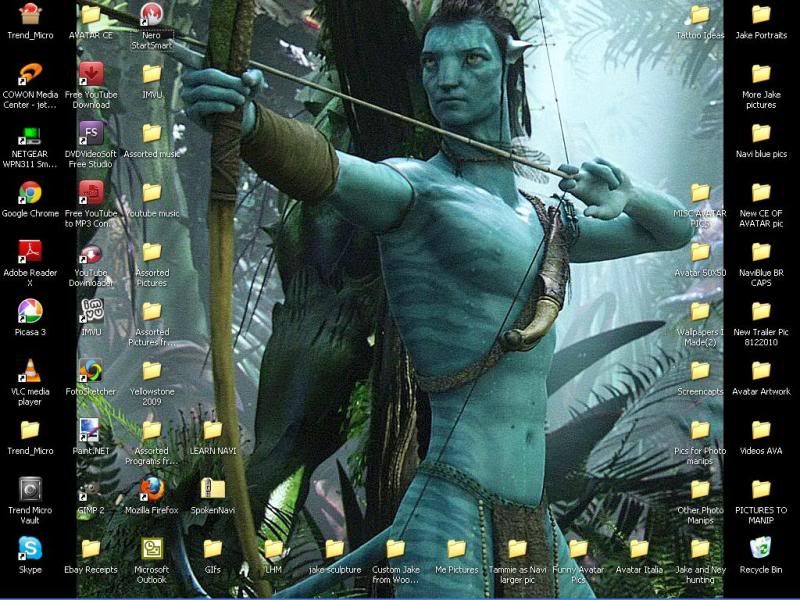The image size is (800, 600).
Task: Launch VLC media player from desktop
Action: pyautogui.click(x=30, y=370)
